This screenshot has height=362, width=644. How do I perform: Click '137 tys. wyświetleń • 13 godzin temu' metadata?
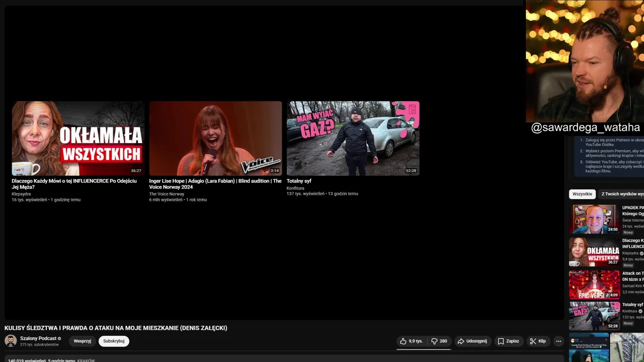coord(322,194)
